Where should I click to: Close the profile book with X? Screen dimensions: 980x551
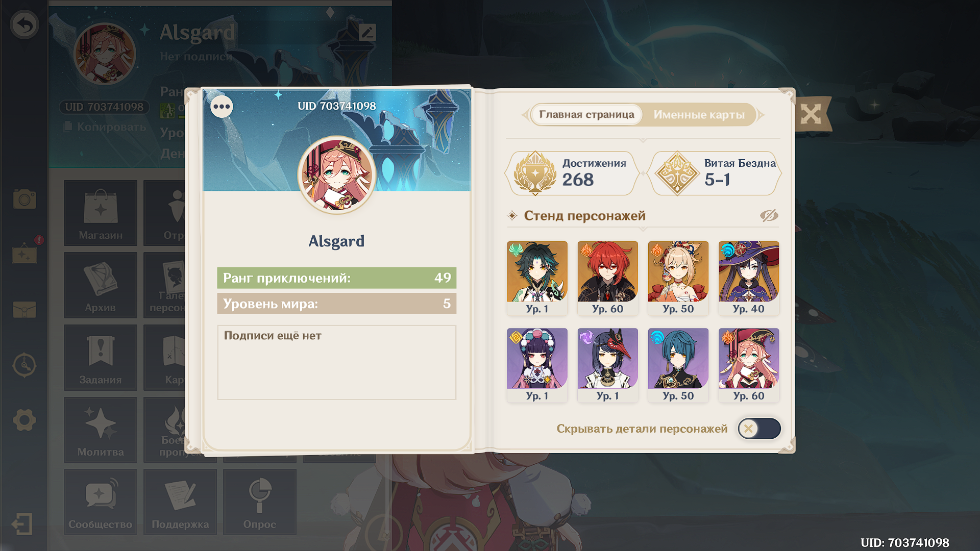click(811, 114)
